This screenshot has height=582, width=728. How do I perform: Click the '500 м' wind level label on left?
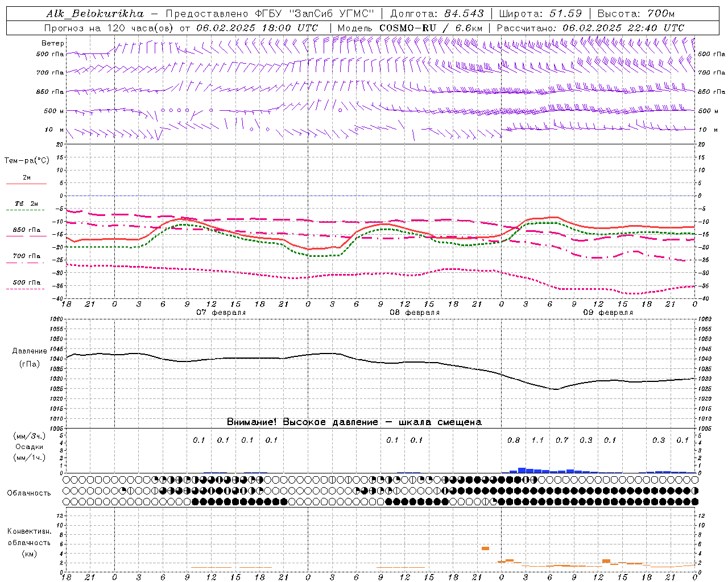coord(54,111)
